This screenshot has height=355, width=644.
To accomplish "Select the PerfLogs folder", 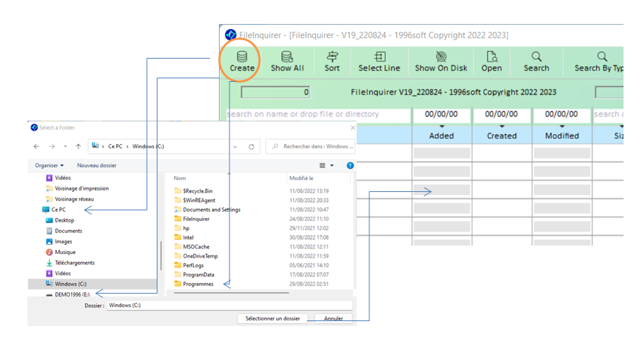I will point(193,265).
